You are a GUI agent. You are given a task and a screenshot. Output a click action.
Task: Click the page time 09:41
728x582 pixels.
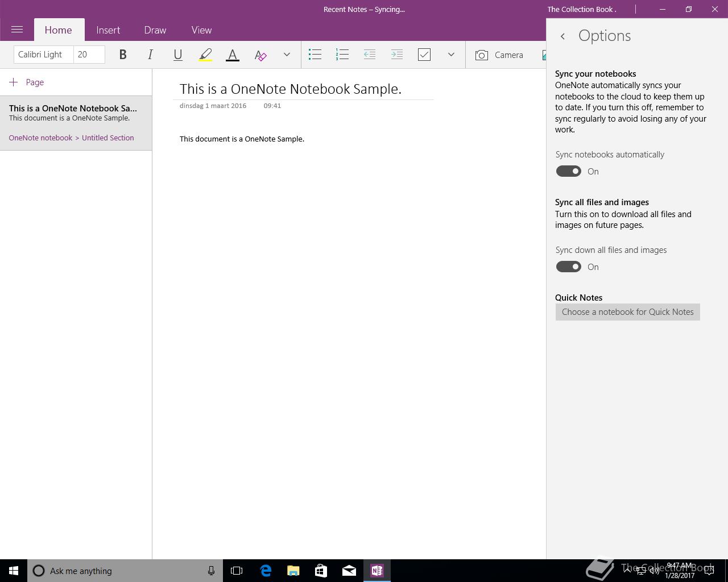pos(272,106)
